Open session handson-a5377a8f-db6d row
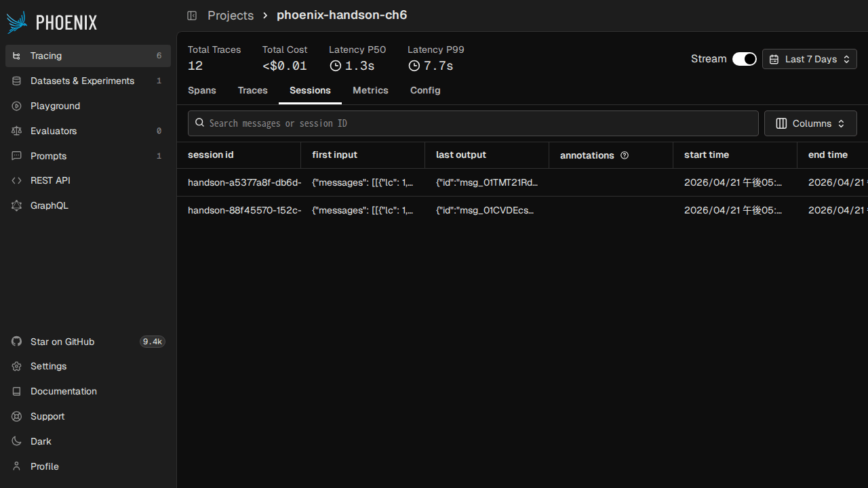 [x=522, y=182]
